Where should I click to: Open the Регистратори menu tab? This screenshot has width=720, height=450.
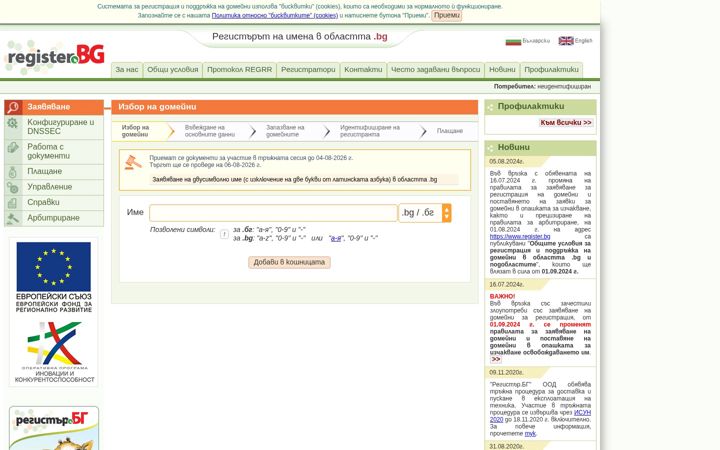click(308, 70)
